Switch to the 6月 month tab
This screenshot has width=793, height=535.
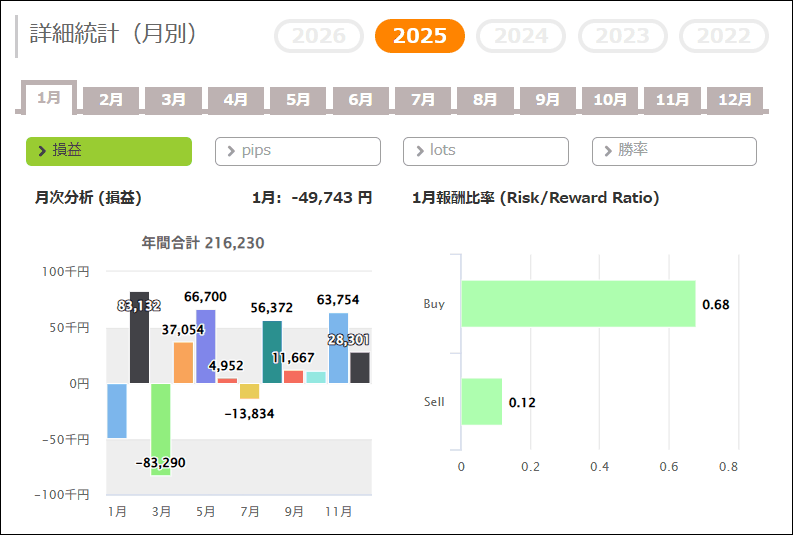point(360,100)
